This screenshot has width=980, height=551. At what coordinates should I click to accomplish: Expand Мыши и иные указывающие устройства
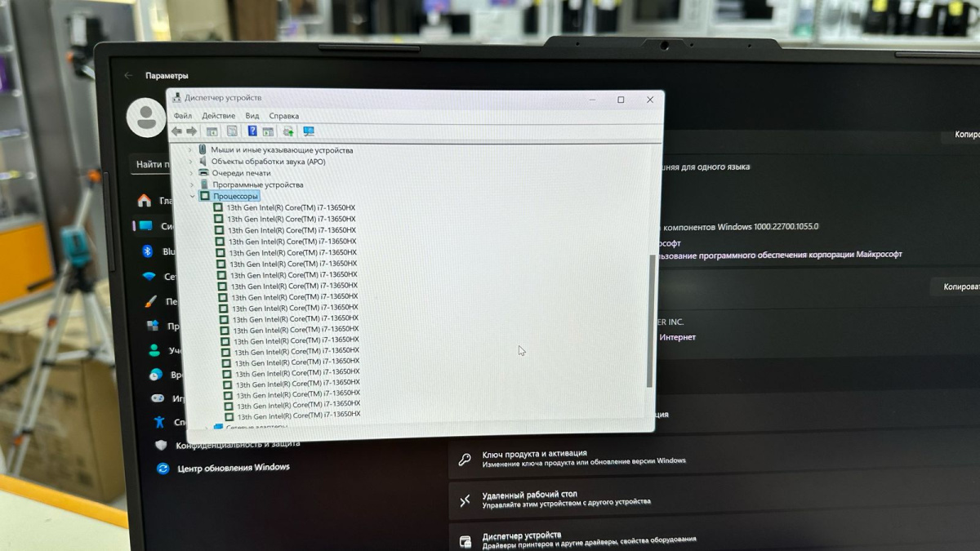click(x=191, y=150)
